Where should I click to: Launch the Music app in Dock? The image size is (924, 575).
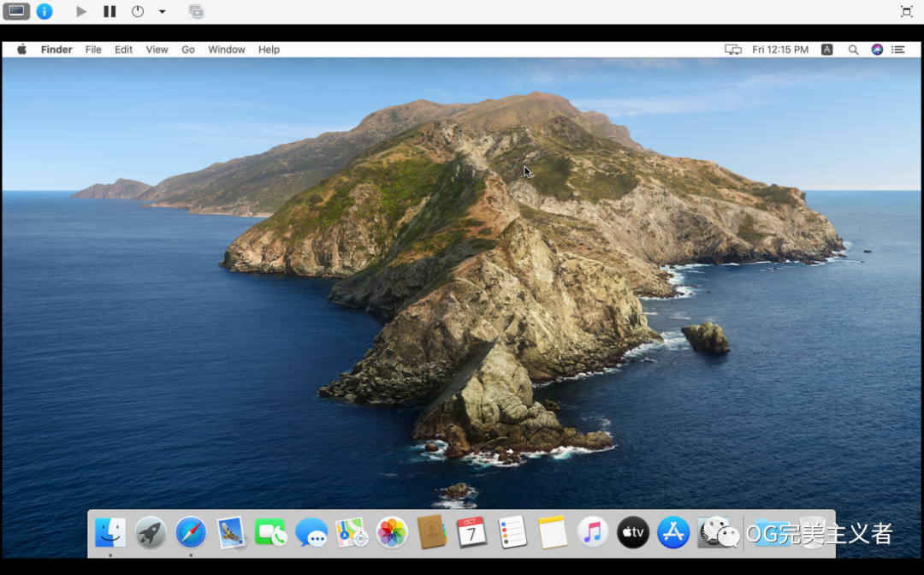point(592,532)
